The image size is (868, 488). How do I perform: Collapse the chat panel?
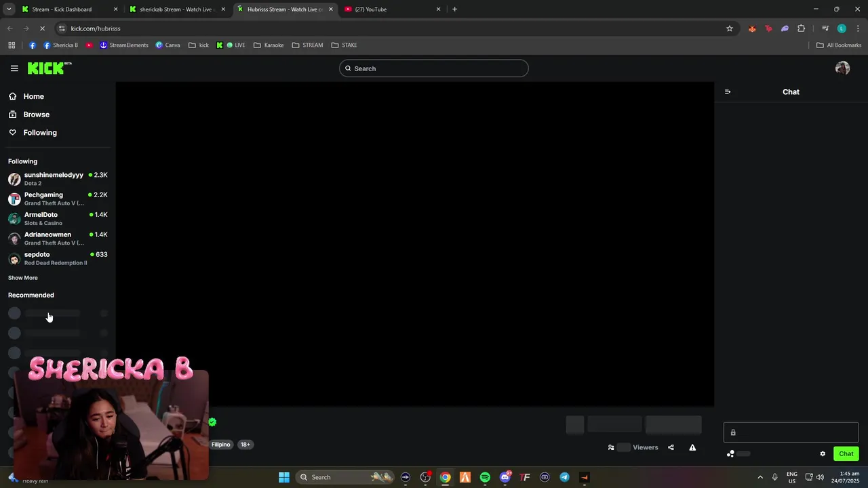click(x=728, y=92)
